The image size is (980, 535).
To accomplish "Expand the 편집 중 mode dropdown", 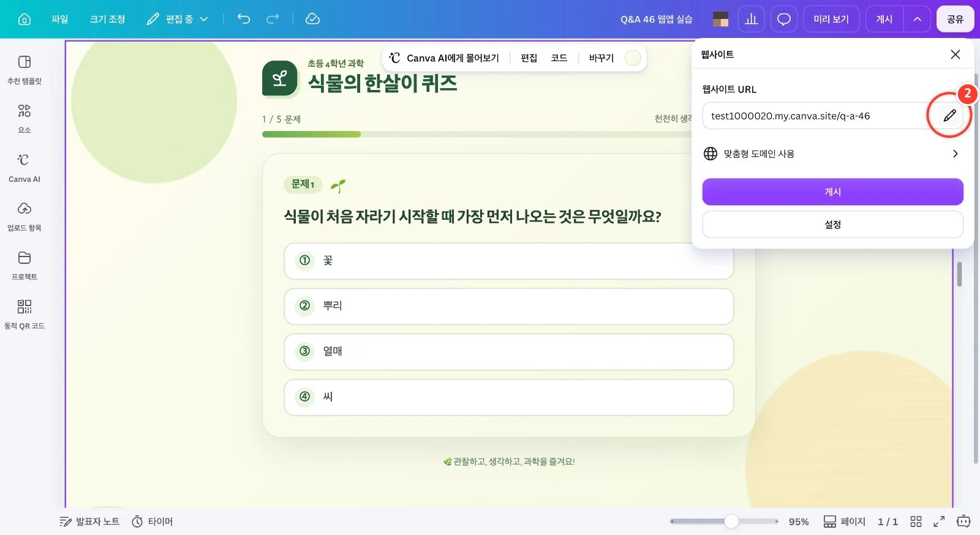I will (x=178, y=19).
